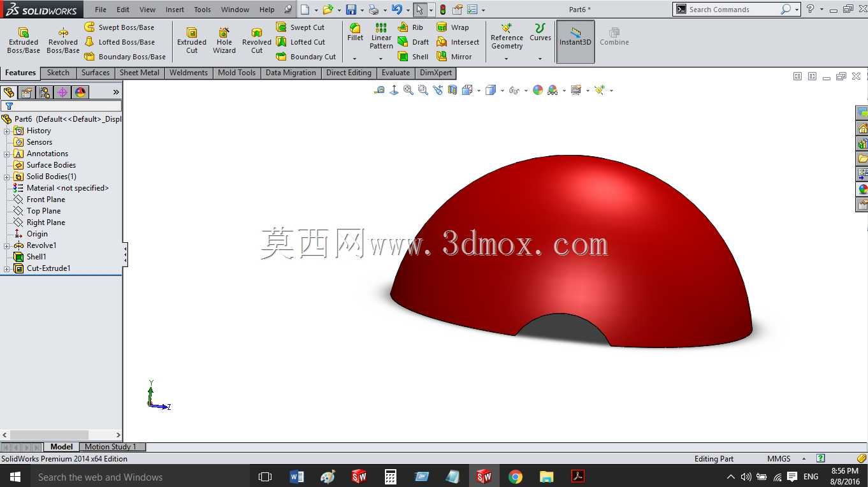Select the Revolved Boss/Base tool
Viewport: 868px width, 487px height.
coord(63,41)
